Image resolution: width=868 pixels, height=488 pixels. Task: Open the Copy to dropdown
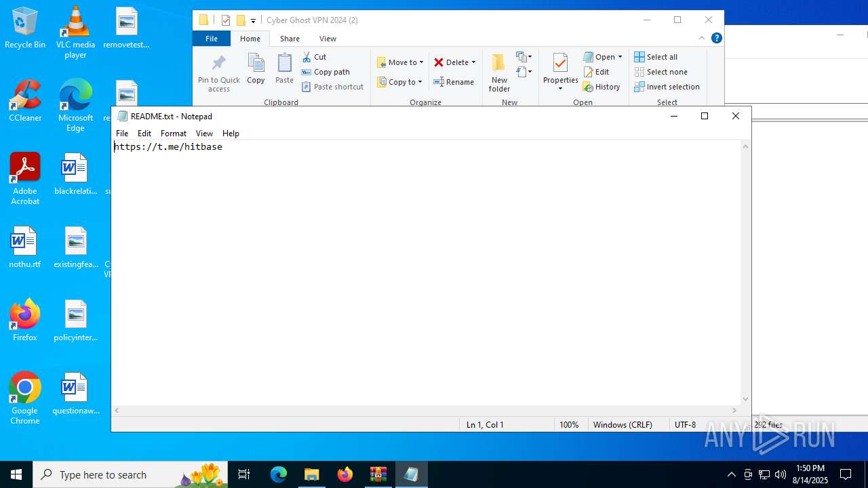[x=400, y=82]
